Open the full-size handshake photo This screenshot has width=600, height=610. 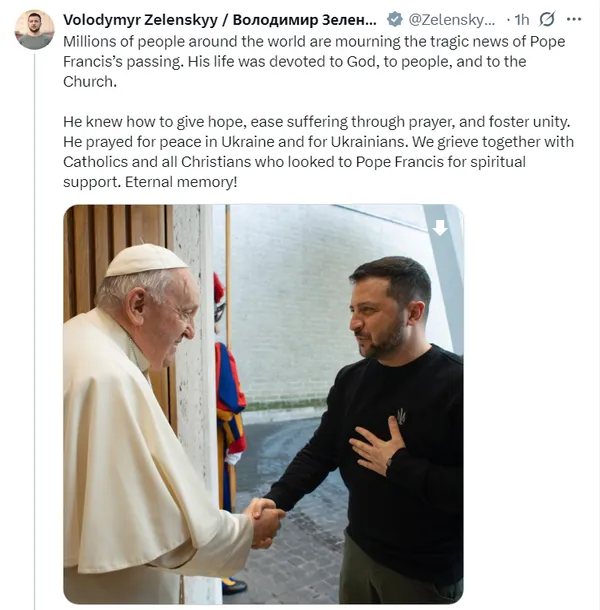tap(263, 404)
